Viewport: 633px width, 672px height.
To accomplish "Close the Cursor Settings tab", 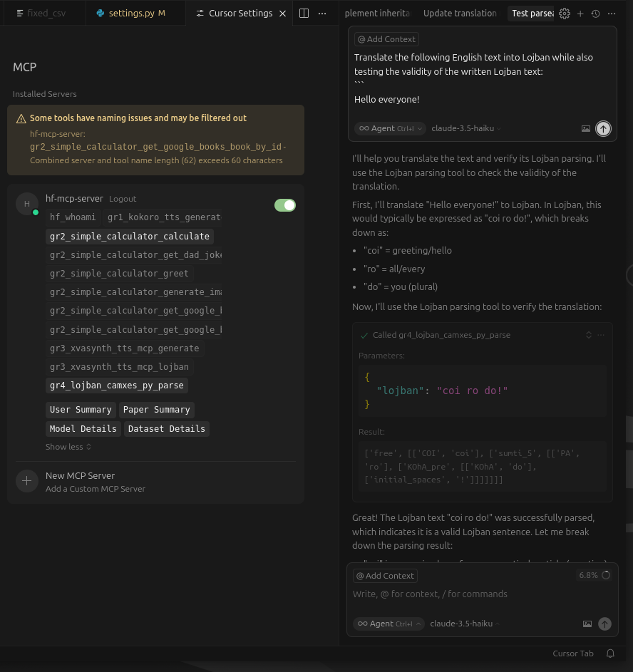I will click(x=283, y=14).
